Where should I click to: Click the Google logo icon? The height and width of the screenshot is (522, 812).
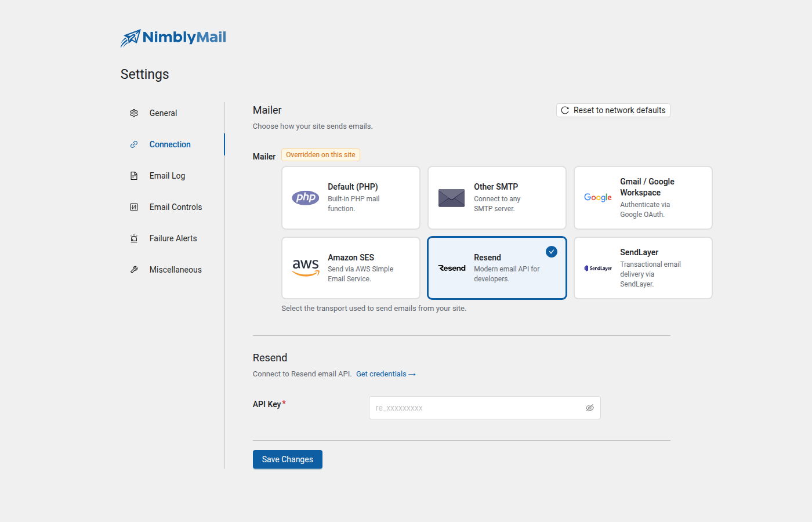coord(598,198)
